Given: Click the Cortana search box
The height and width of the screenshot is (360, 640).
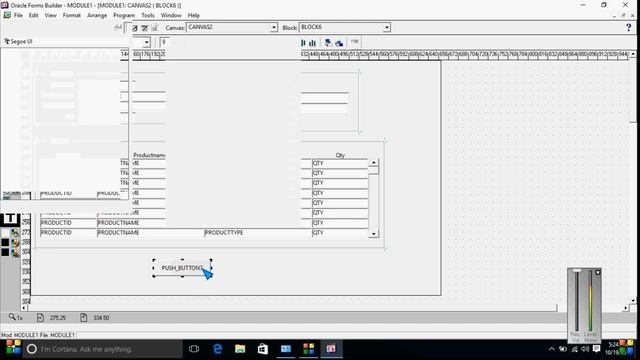Looking at the screenshot, I should (102, 349).
